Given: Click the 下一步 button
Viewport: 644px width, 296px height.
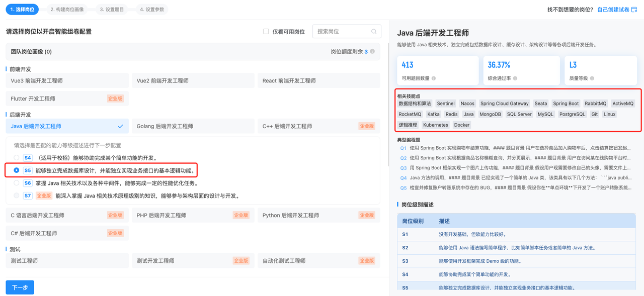Looking at the screenshot, I should (20, 287).
